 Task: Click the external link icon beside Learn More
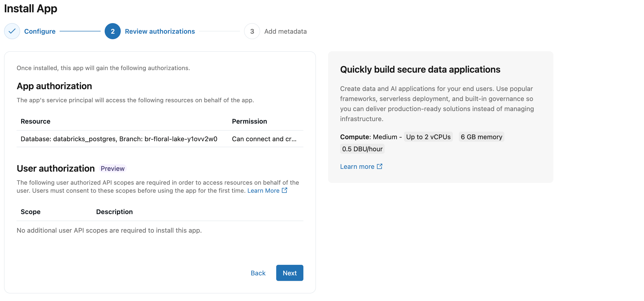coord(285,190)
